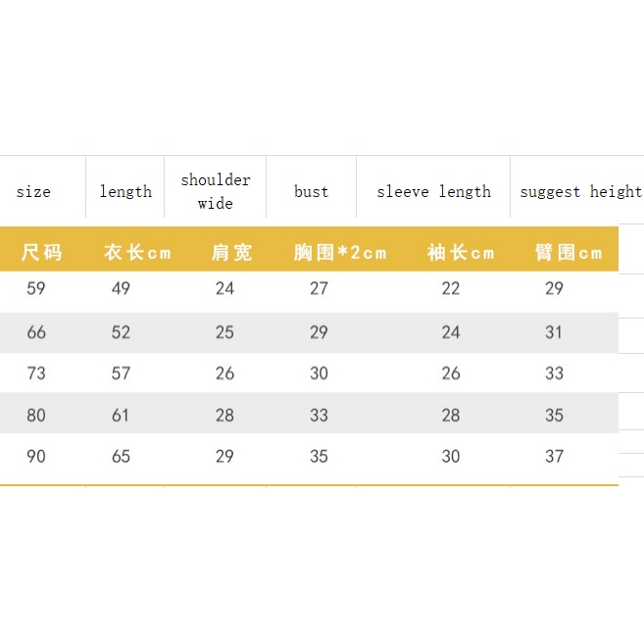Select the 衣长cm header cell
Screen dimensions: 644x644
coord(137,253)
